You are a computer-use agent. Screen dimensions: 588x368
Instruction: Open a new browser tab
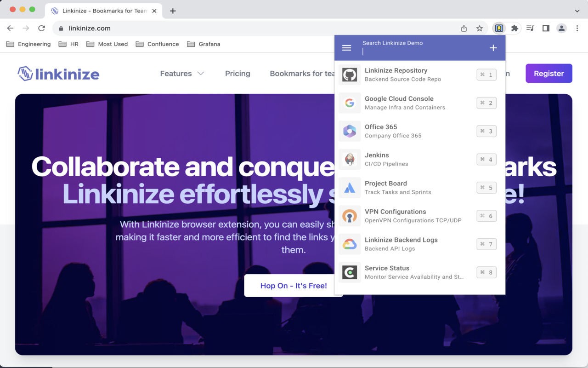(x=173, y=11)
